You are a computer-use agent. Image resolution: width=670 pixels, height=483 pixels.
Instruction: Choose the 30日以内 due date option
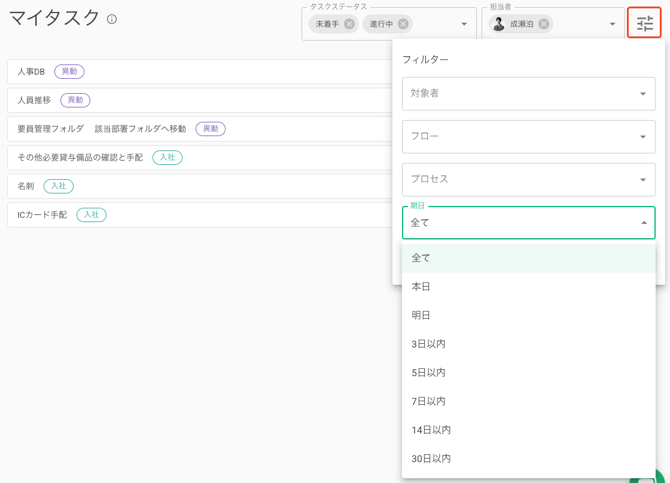[529, 458]
